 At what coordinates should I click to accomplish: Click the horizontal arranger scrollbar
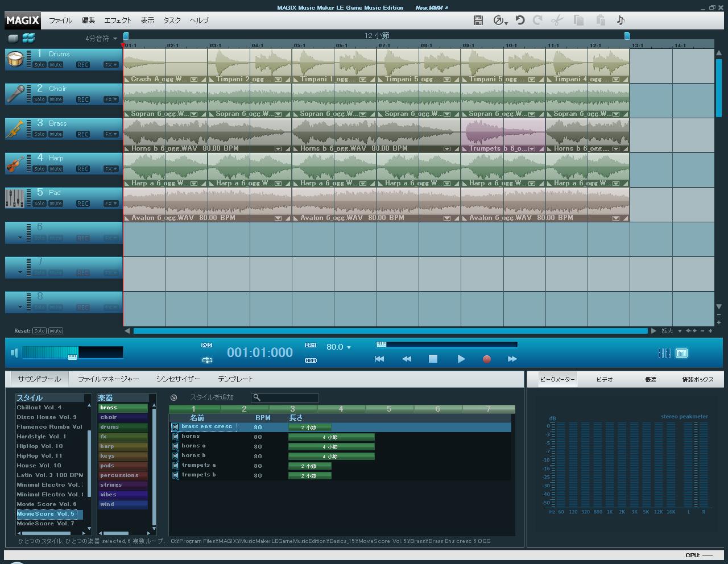coord(390,331)
